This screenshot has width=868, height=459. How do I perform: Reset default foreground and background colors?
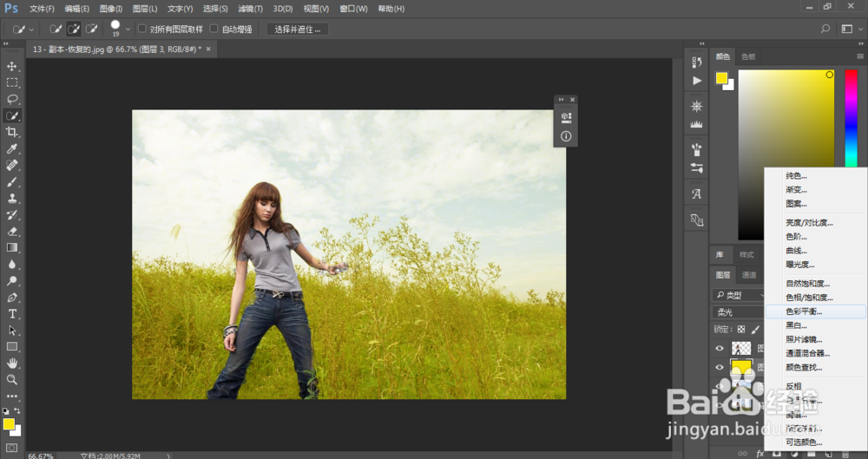click(5, 410)
